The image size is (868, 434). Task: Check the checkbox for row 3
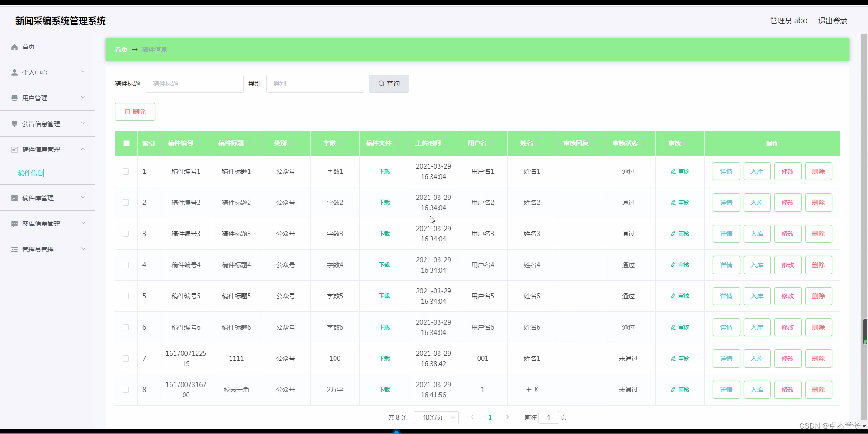pyautogui.click(x=126, y=234)
